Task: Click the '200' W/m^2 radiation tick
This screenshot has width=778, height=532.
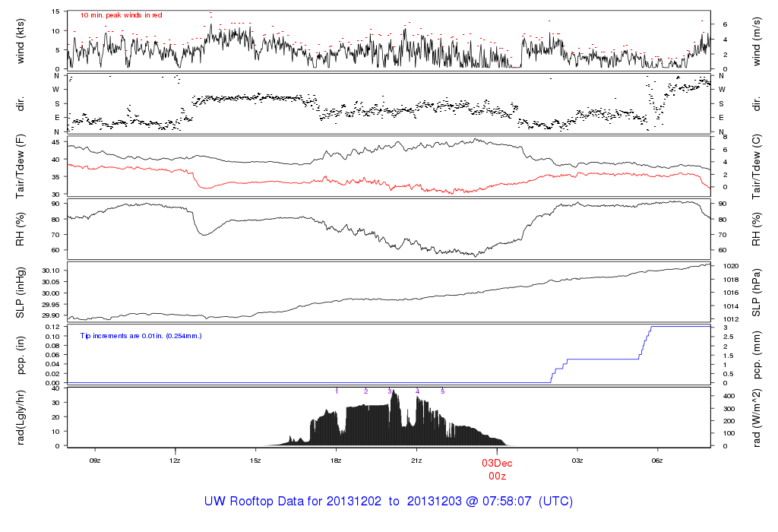Action: click(729, 421)
